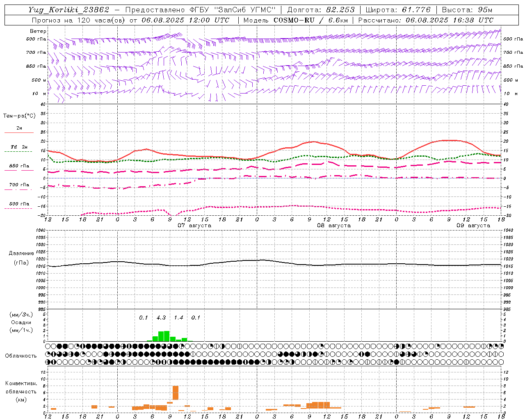
Task: Select the Высота: 95м entry
Action: tap(467, 10)
